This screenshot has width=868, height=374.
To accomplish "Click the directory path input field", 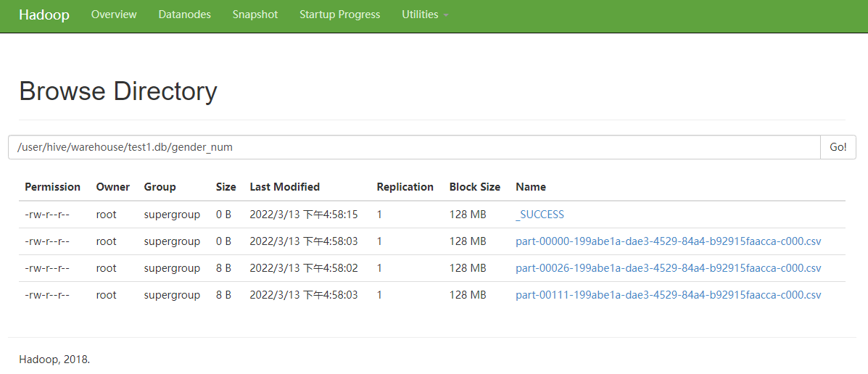I will (x=413, y=147).
